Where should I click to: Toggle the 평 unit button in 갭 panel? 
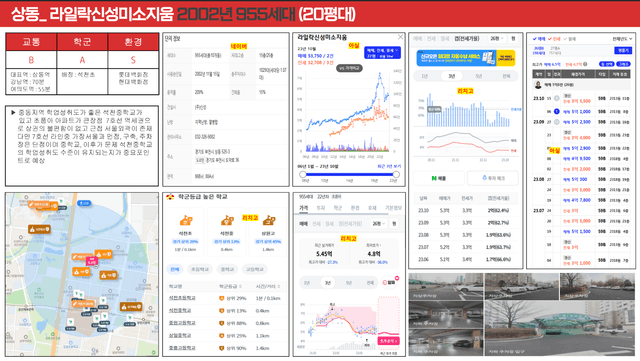[x=513, y=38]
